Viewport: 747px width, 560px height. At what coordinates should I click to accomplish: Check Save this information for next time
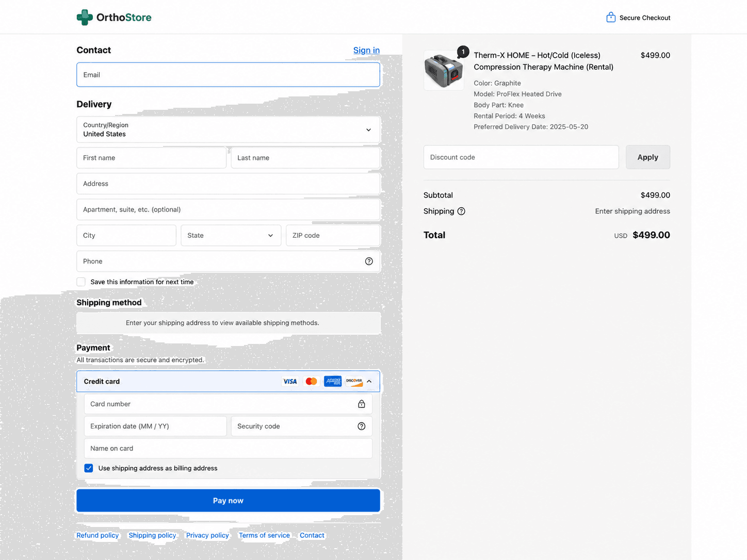(x=81, y=282)
